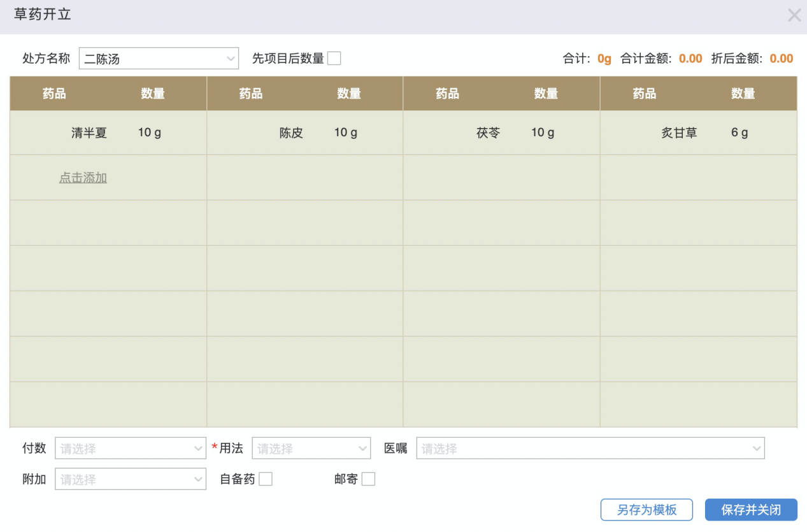Check the 自备药 option
807x532 pixels.
pos(264,478)
